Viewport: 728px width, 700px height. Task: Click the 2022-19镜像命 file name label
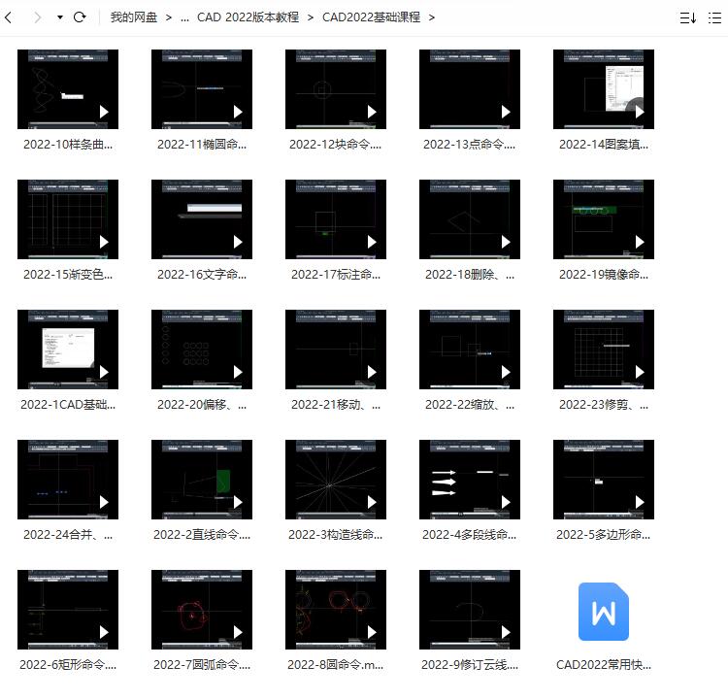603,275
